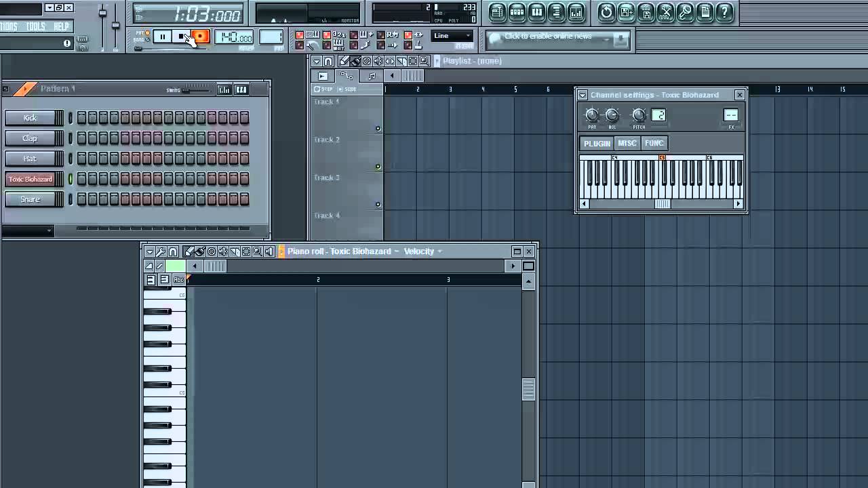Select the Playlist paint brush tool
The height and width of the screenshot is (488, 868).
pos(356,61)
